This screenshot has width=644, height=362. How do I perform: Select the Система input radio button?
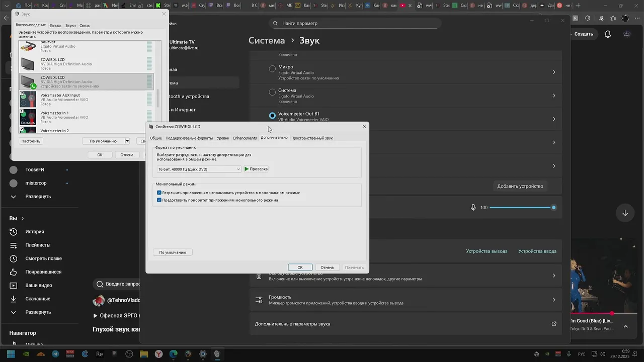[x=272, y=92]
